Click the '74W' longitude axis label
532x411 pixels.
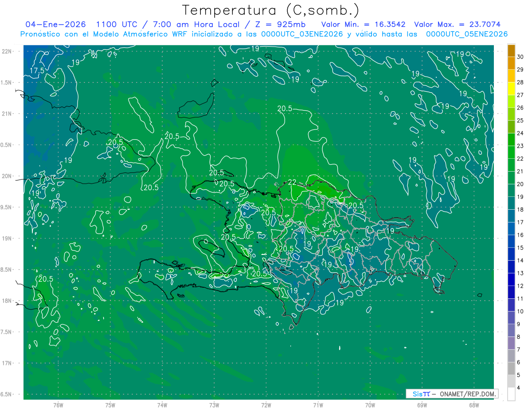tap(162, 405)
